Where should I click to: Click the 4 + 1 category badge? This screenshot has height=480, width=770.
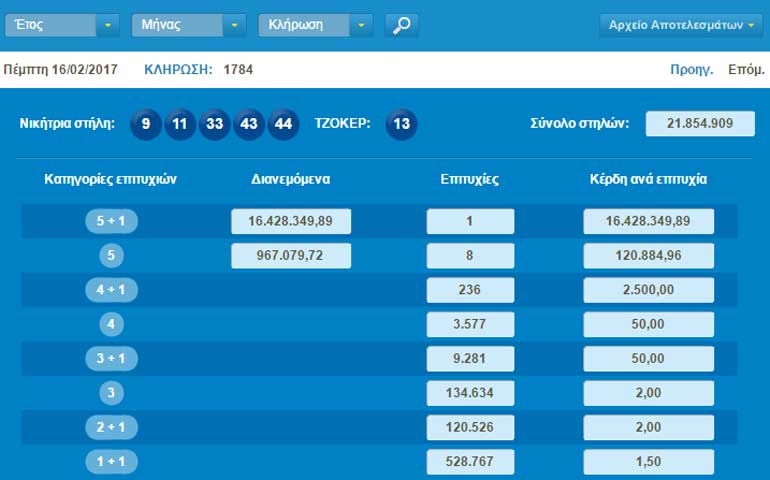tap(111, 290)
